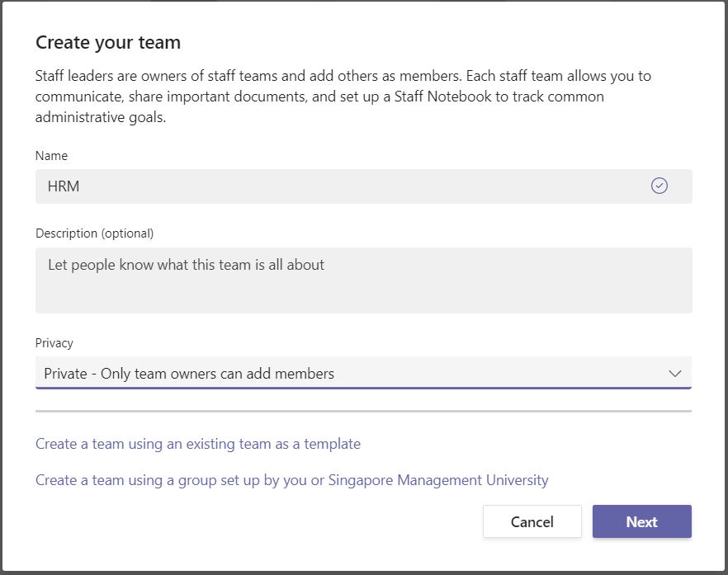Click the 'Description (optional)' label

94,233
